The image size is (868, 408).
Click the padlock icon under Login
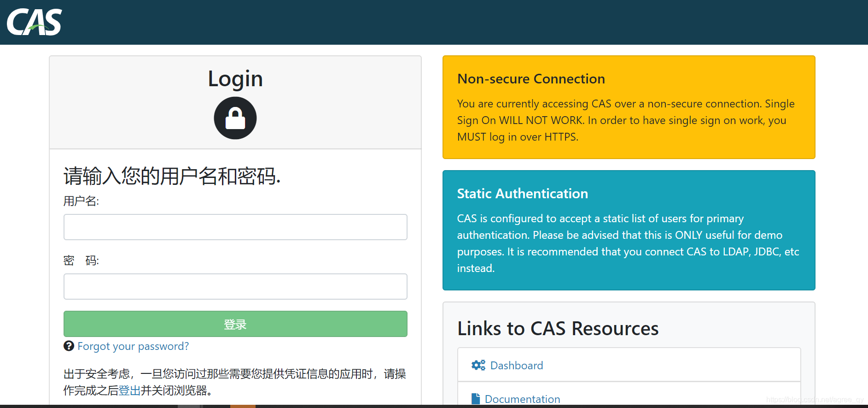coord(235,118)
